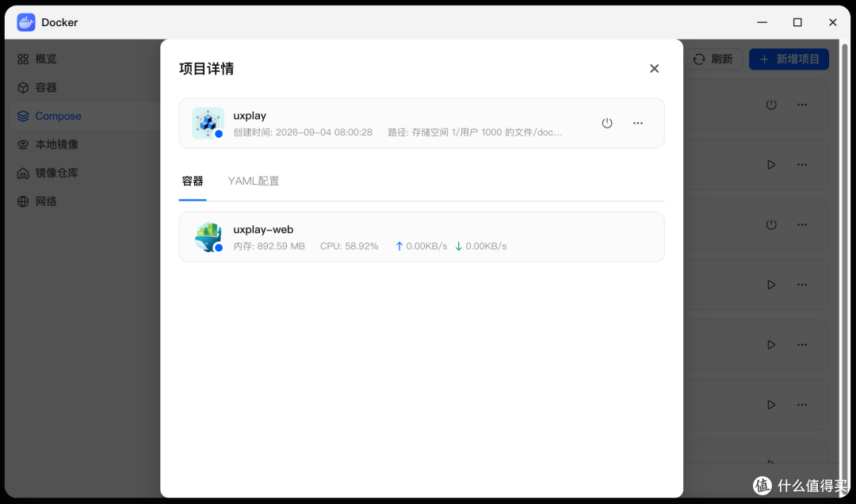
Task: Open the uxplay-web container row
Action: [x=422, y=237]
